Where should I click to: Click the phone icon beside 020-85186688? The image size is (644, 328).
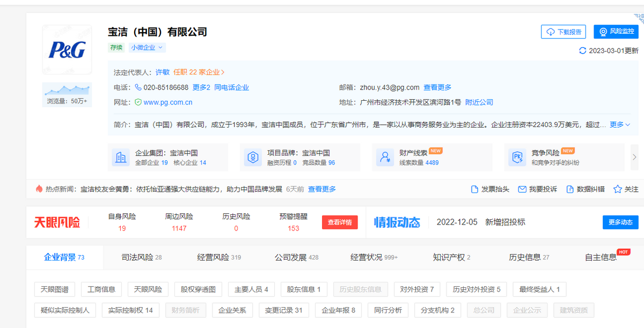click(x=138, y=87)
